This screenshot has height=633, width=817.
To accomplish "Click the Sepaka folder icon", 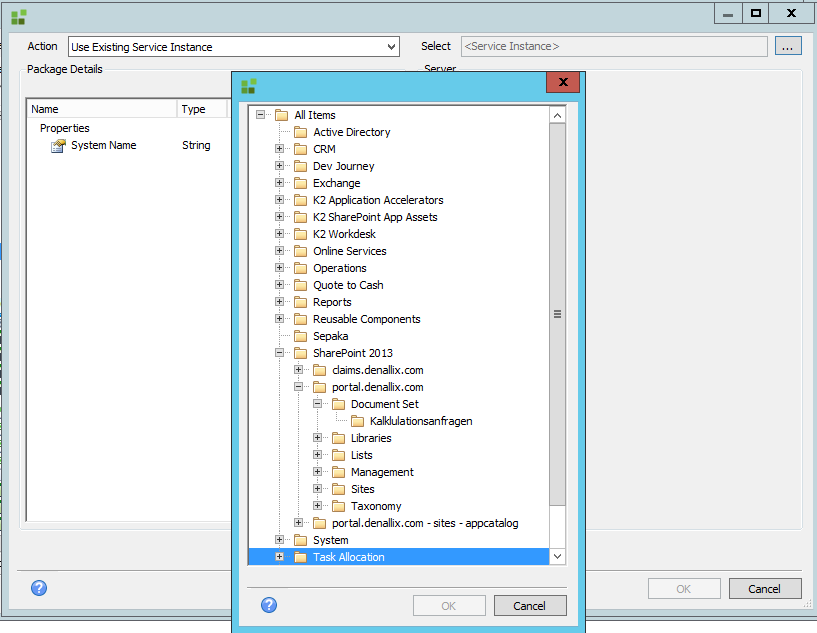I will [300, 337].
